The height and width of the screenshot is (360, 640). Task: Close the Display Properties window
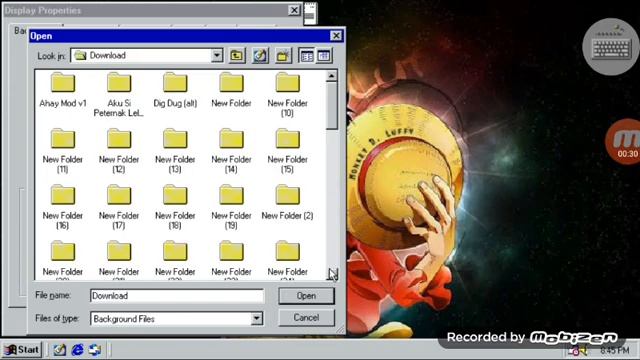pyautogui.click(x=294, y=10)
